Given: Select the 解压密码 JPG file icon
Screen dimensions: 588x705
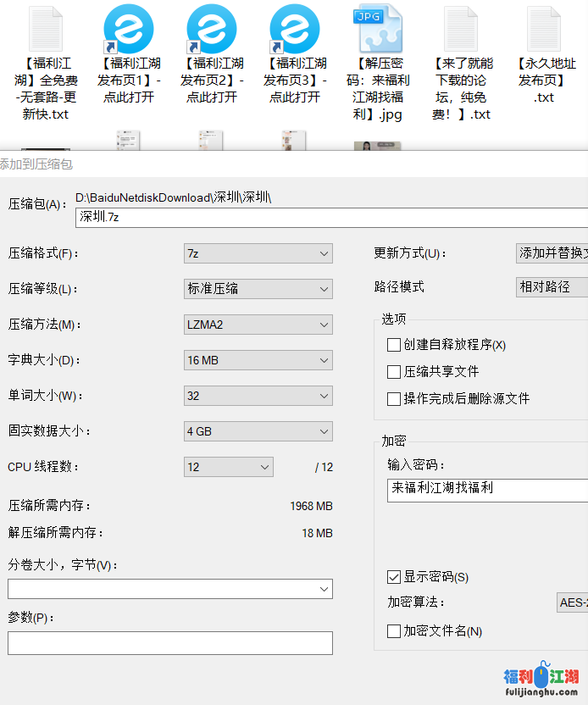Looking at the screenshot, I should click(378, 29).
